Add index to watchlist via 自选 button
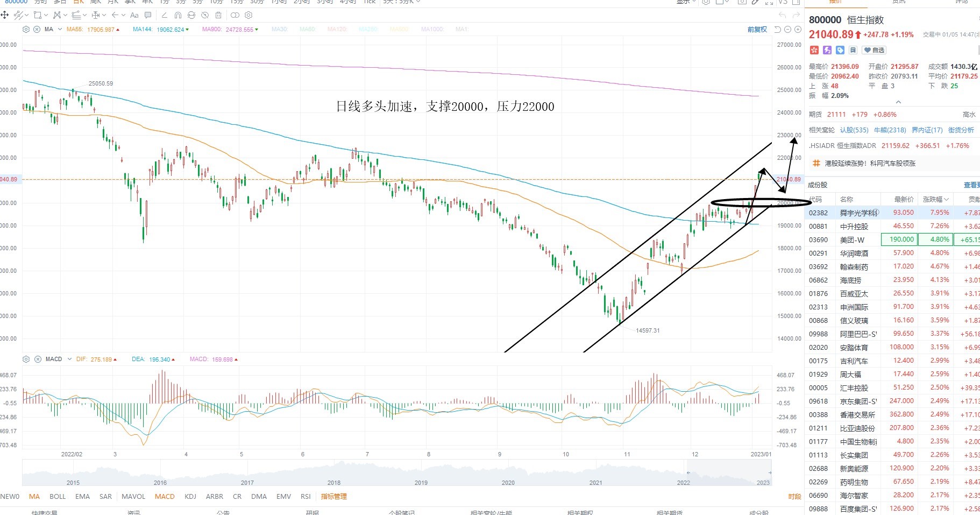Image resolution: width=980 pixels, height=515 pixels. pos(875,50)
